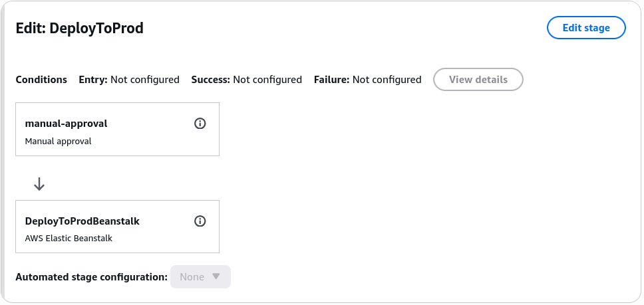Select the None option text
This screenshot has height=305, width=644.
coord(192,276)
